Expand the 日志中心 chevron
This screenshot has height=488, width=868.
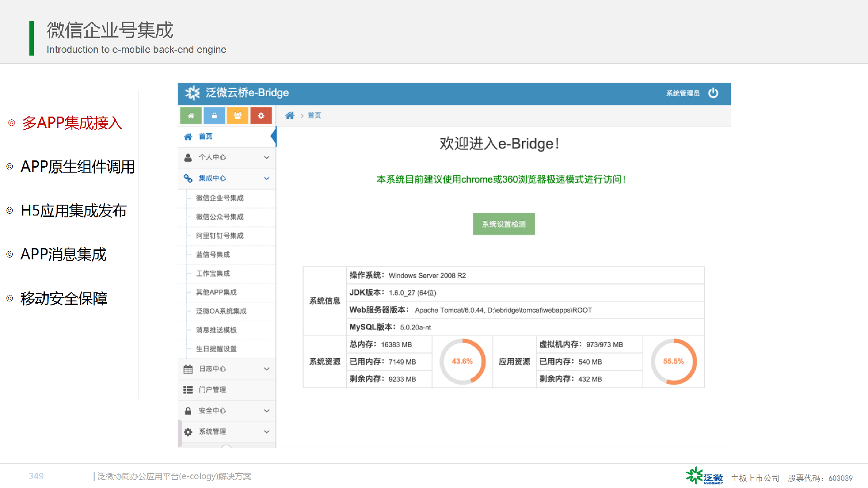click(x=267, y=369)
